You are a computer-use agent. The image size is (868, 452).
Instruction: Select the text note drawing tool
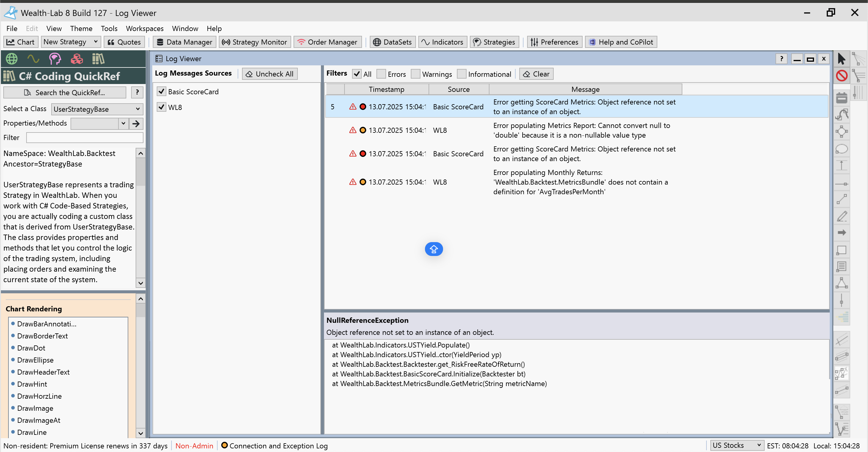(x=841, y=267)
